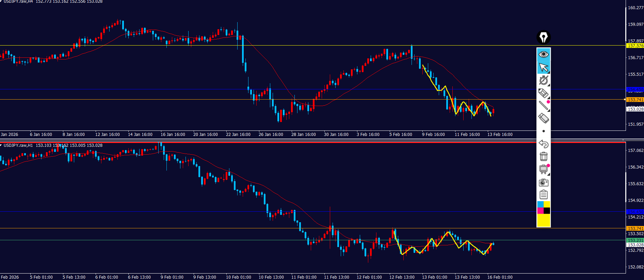Expand the USDJPY H1 chart title triangle
This screenshot has width=644, height=280.
1,145
